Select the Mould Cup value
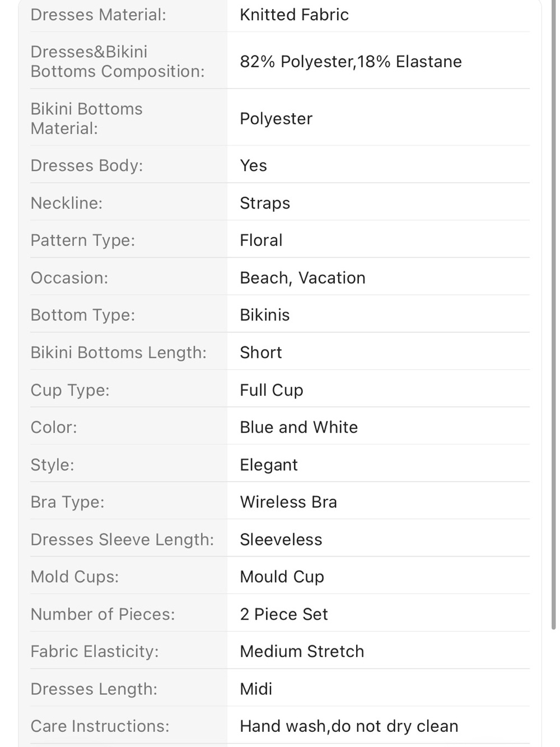 coord(282,577)
